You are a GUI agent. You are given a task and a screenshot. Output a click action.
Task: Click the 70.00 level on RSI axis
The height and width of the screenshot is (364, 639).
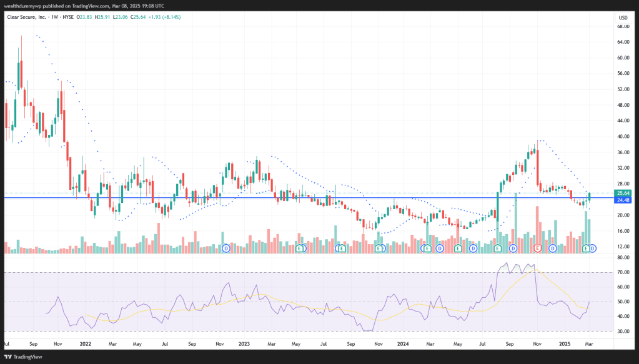(x=622, y=273)
